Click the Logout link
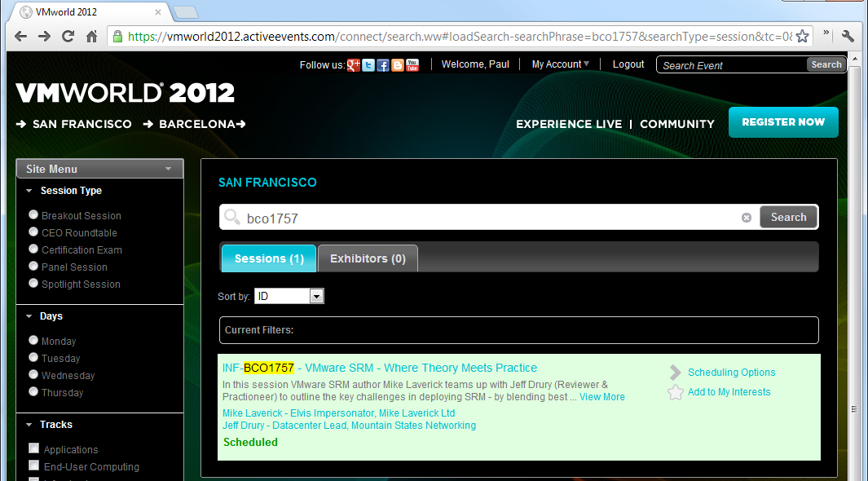This screenshot has height=481, width=868. [628, 64]
